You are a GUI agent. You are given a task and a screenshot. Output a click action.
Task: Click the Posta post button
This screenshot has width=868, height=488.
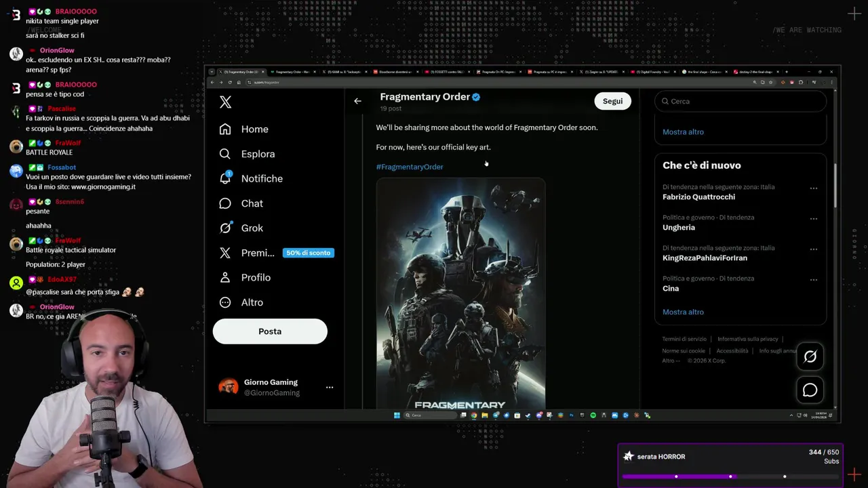pos(270,331)
